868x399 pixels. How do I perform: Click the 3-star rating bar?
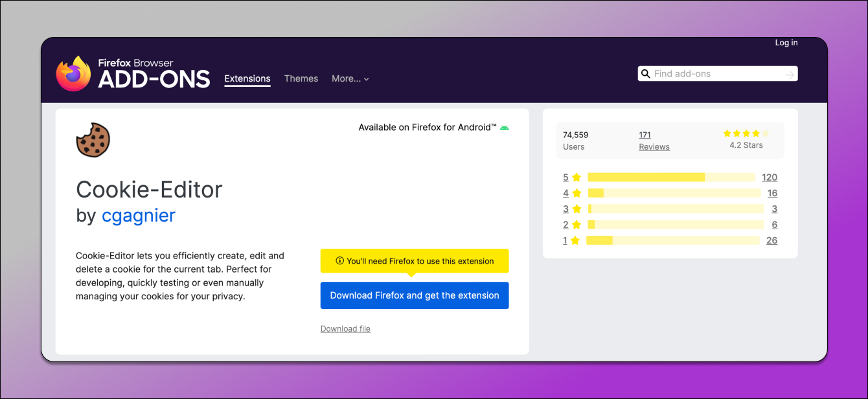click(676, 209)
